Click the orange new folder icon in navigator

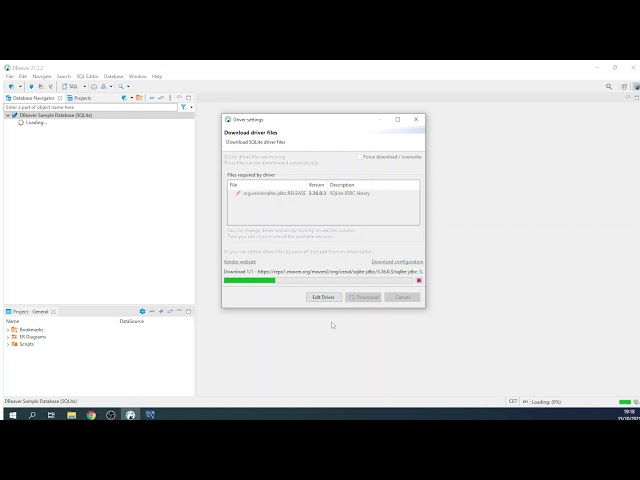140,98
